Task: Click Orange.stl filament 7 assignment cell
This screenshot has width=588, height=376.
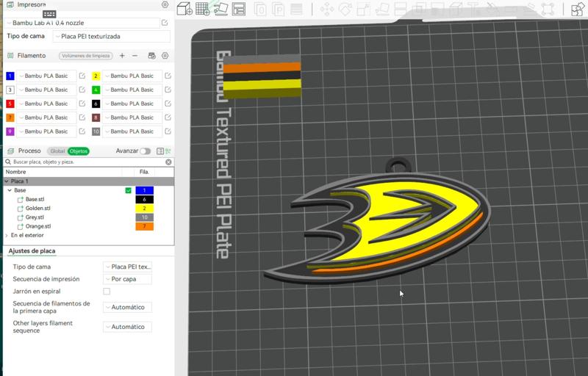Action: (144, 226)
